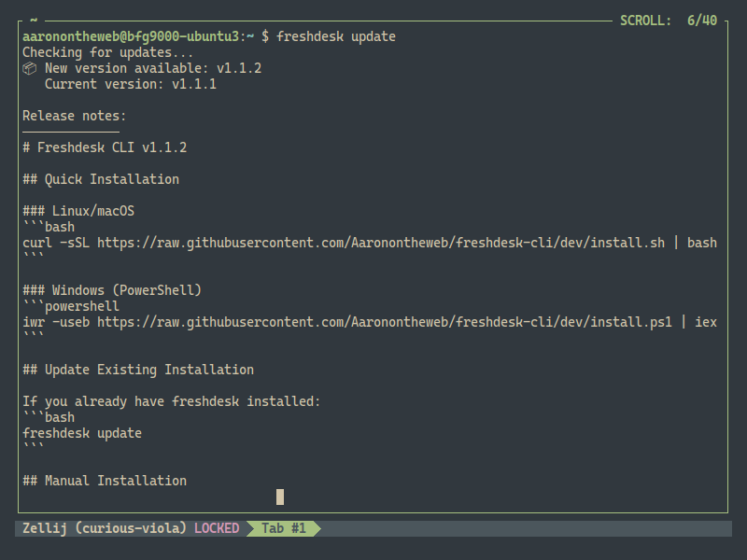Viewport: 747px width, 560px height.
Task: Click the SCROLL: 6/40 indicator
Action: pyautogui.click(x=669, y=21)
